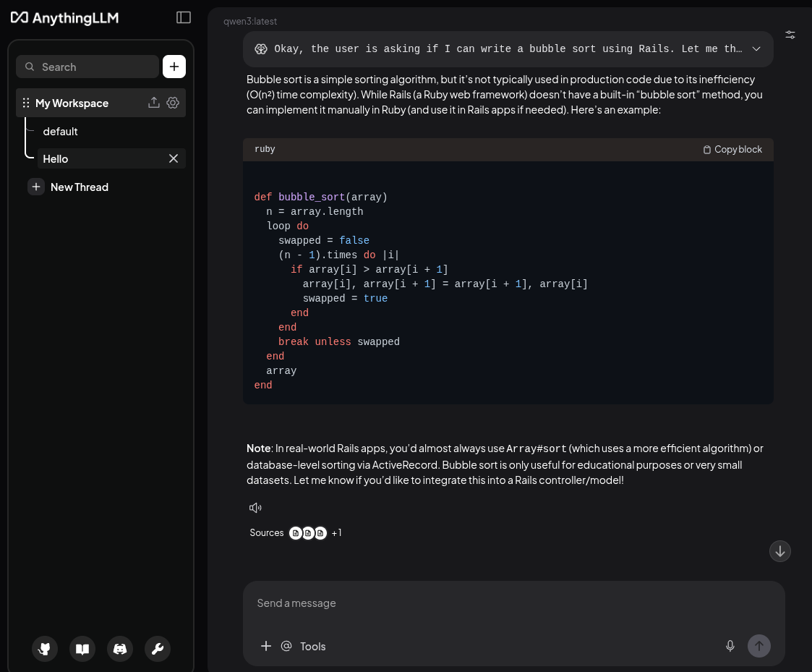Screen dimensions: 812x672
Task: Click the break unless swapped line
Action: click(338, 342)
